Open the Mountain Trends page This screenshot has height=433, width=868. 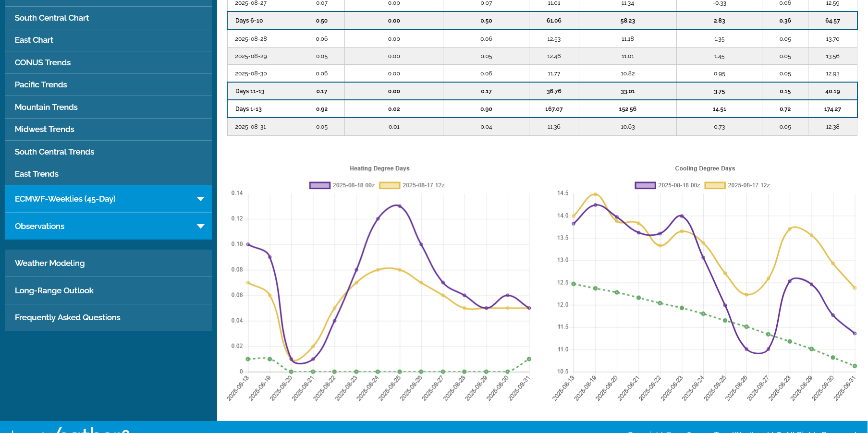click(x=46, y=107)
